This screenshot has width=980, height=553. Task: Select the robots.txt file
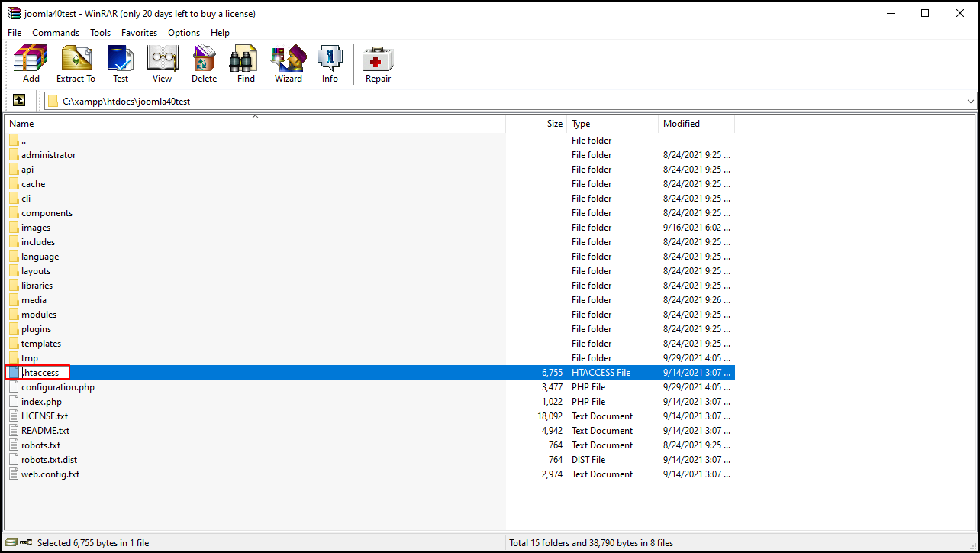40,445
